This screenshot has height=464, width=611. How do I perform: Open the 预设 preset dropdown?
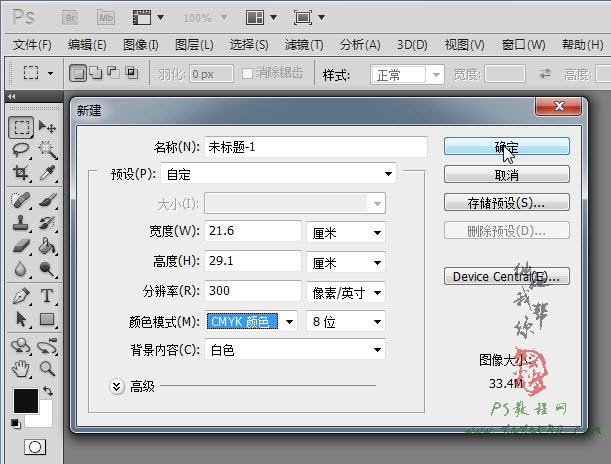279,174
